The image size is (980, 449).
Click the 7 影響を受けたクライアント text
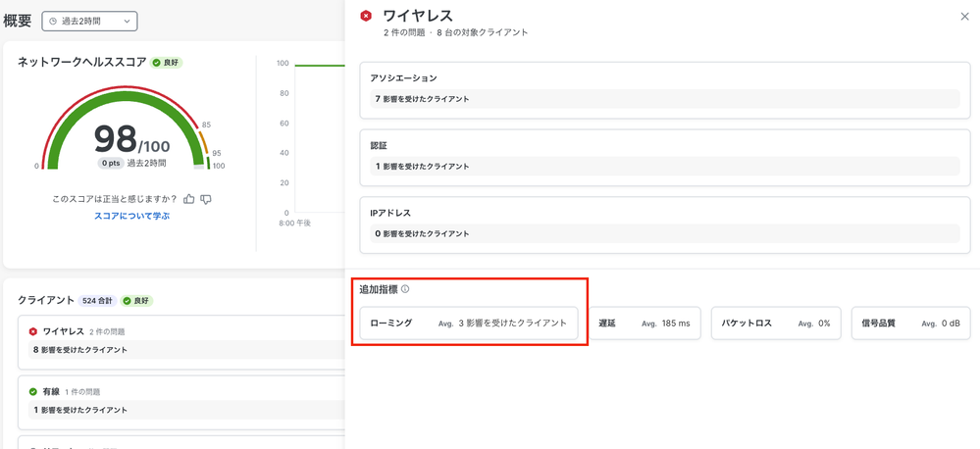(423, 99)
